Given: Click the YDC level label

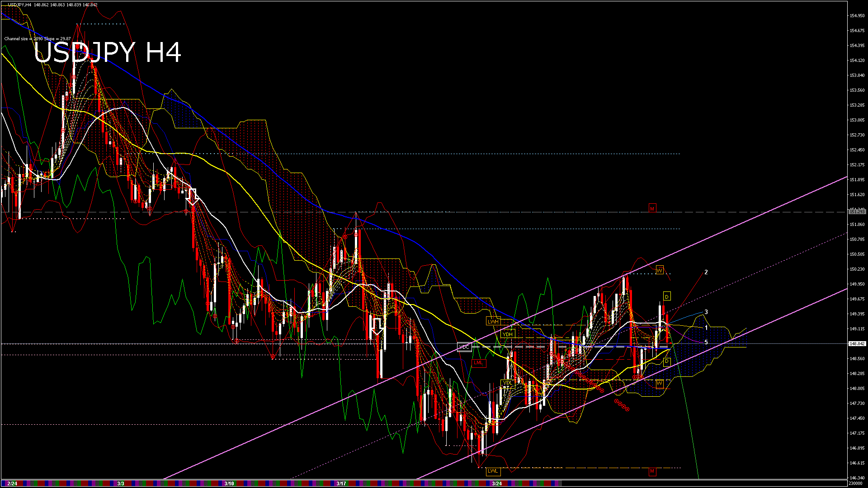Looking at the screenshot, I should click(464, 347).
